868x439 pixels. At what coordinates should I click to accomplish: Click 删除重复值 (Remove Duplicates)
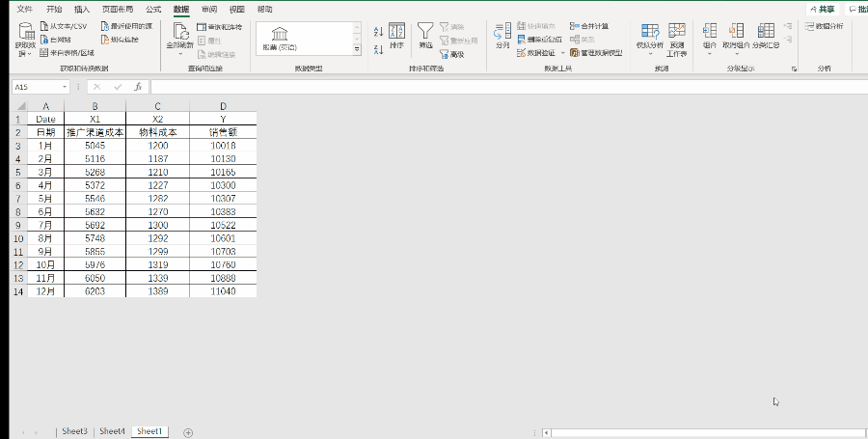[x=539, y=40]
